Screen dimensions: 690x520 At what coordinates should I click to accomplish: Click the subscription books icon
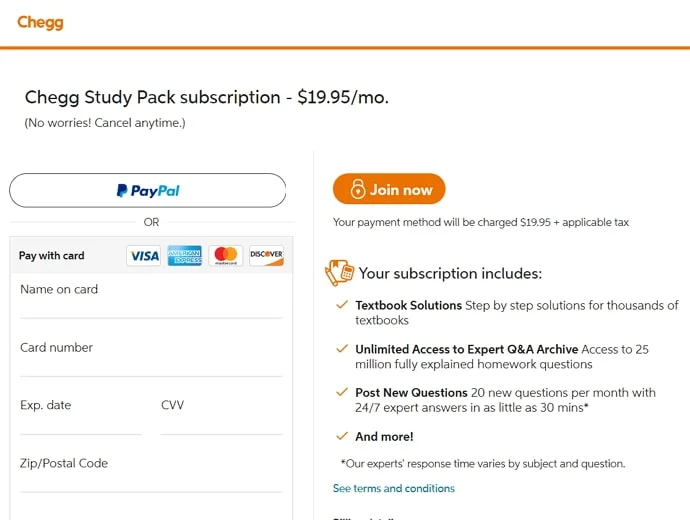click(x=340, y=272)
